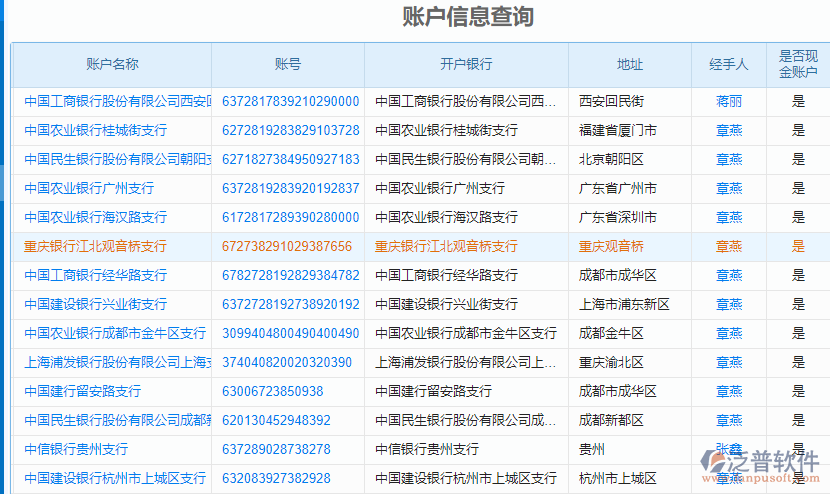Viewport: 830px width, 494px height.
Task: Click handler 章燕 in 重庆观音桥 row
Action: pyautogui.click(x=729, y=246)
